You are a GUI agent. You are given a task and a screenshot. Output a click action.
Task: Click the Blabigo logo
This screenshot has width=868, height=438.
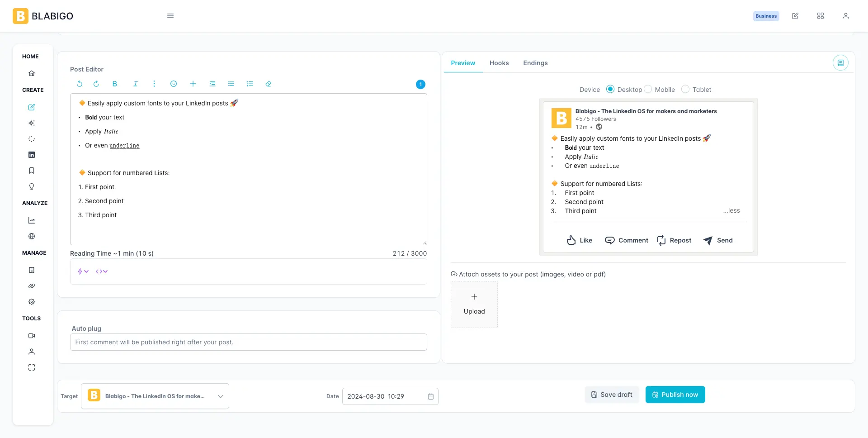pos(43,16)
